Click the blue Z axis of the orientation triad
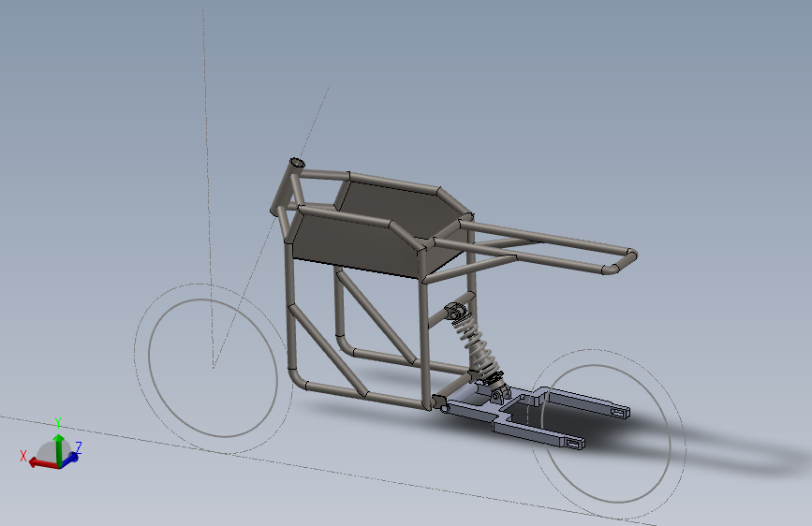812x526 pixels. click(71, 459)
